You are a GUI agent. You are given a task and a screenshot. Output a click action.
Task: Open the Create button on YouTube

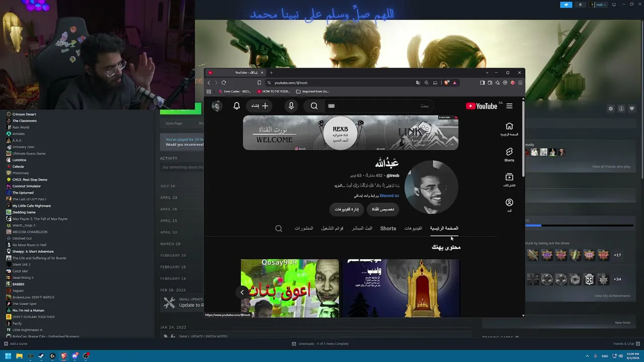[x=260, y=106]
